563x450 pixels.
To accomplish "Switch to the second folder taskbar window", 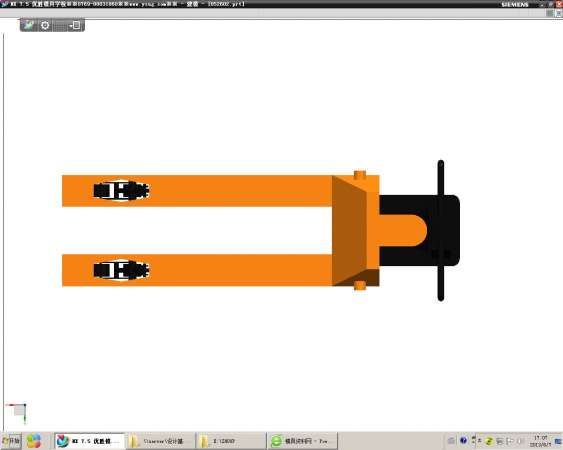I will pyautogui.click(x=231, y=441).
